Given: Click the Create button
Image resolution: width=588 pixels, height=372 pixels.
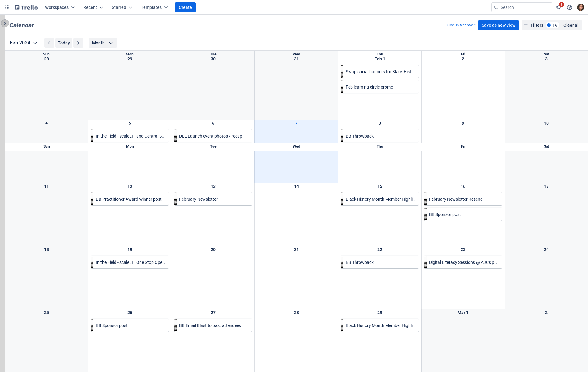Looking at the screenshot, I should [x=185, y=7].
